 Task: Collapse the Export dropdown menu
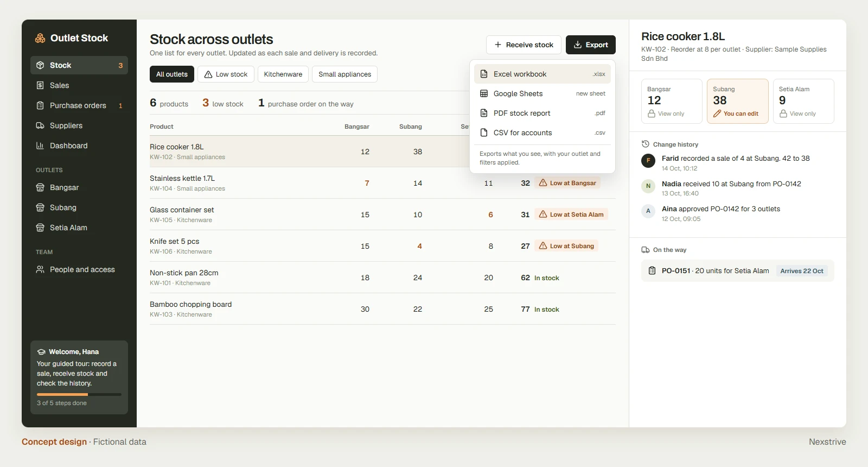pos(591,45)
